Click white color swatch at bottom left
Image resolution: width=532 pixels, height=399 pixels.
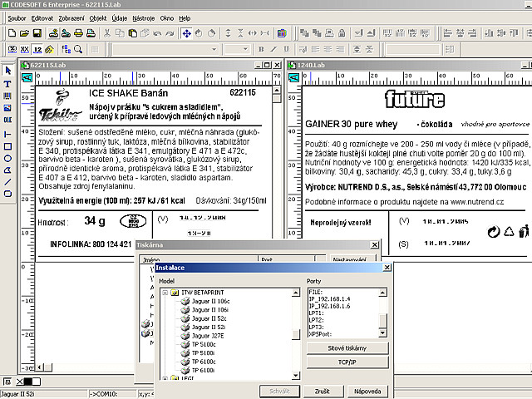point(36,382)
